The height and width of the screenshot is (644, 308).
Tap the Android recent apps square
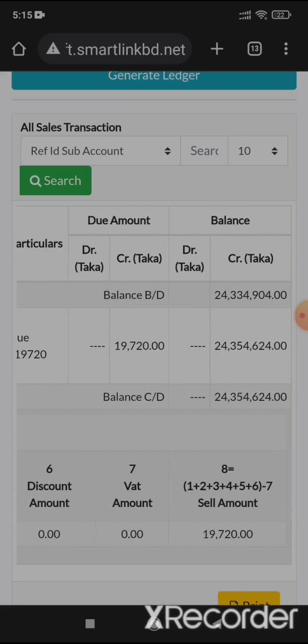coord(90,623)
